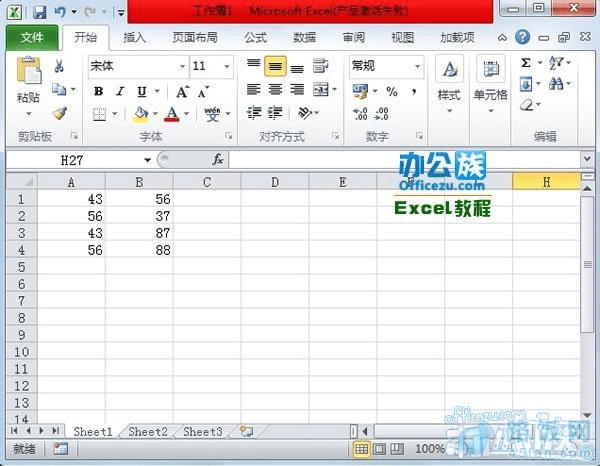
Task: Expand the formula bar chevron
Action: coord(587,158)
